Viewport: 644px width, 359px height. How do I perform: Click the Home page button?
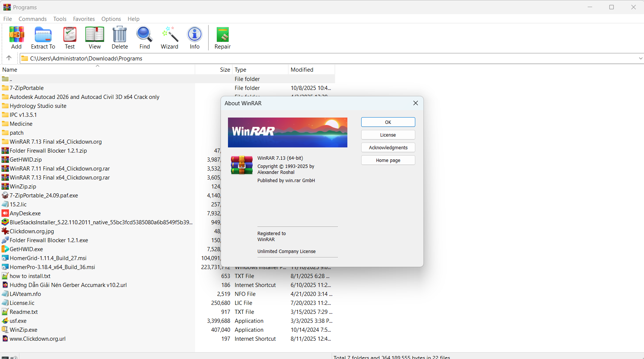388,160
